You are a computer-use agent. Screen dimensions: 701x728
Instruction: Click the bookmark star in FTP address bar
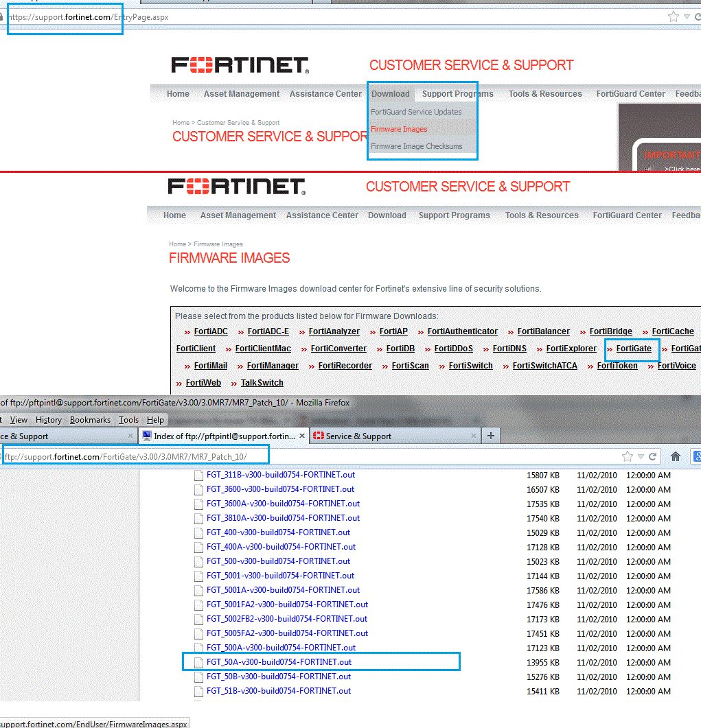click(x=627, y=456)
